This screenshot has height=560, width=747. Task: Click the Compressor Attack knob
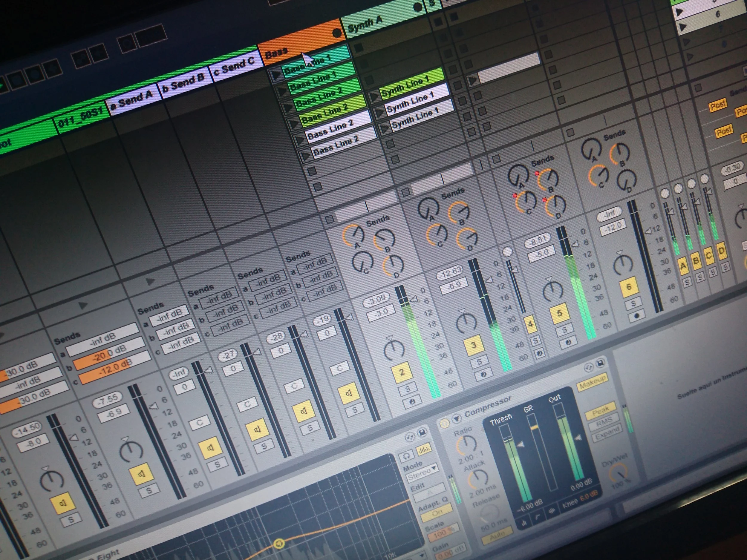[x=478, y=479]
